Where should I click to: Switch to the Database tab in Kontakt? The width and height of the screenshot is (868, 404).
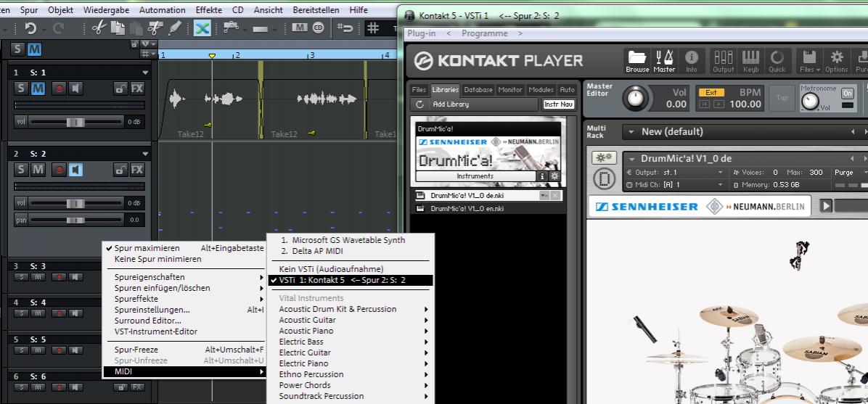[x=478, y=90]
